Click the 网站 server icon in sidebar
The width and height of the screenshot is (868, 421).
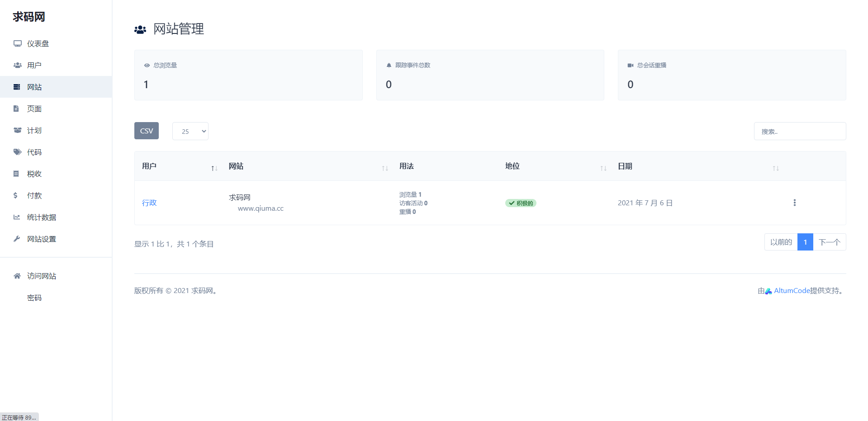click(x=17, y=87)
